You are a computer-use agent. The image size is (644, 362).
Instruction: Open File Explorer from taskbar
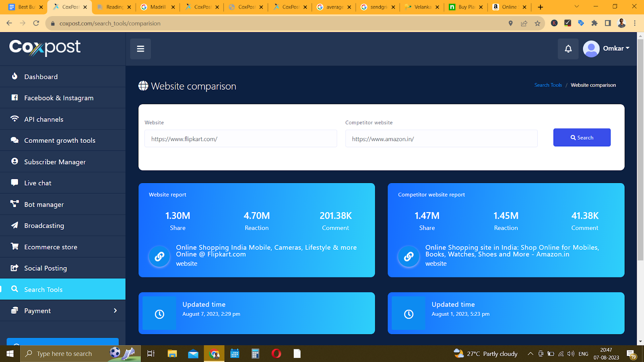point(172,354)
